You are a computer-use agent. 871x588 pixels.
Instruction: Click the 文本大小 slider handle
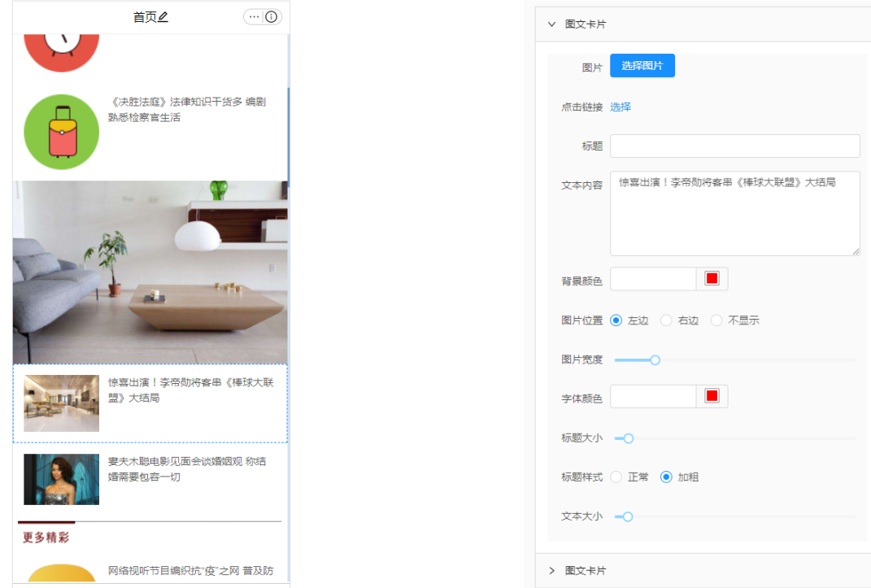coord(628,516)
